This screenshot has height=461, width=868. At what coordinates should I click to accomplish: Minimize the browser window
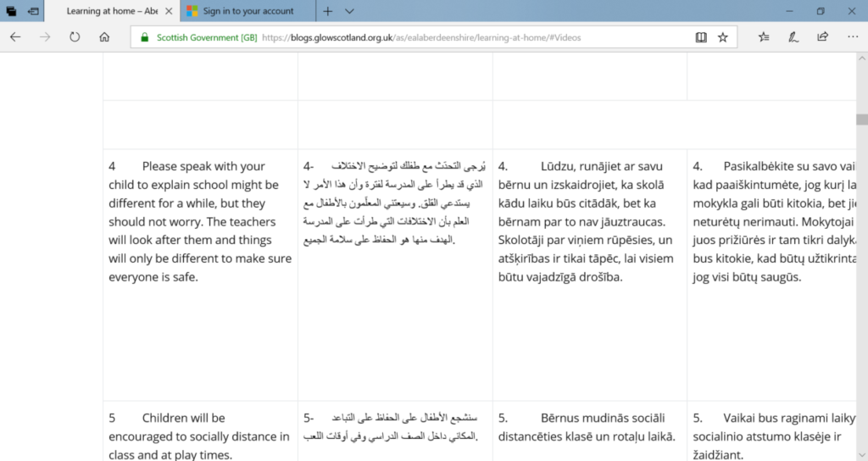789,11
